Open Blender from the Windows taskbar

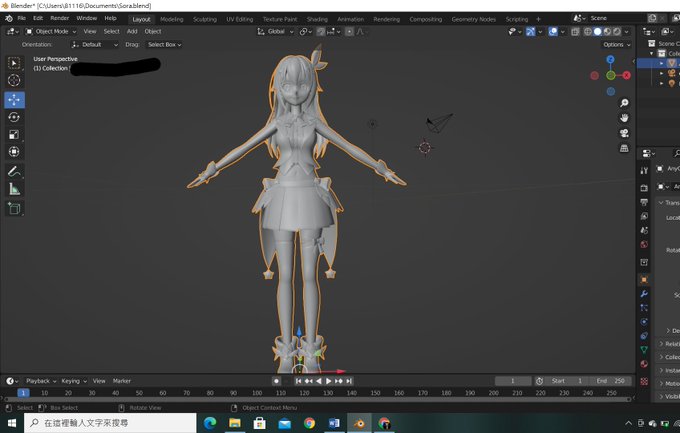coord(359,423)
